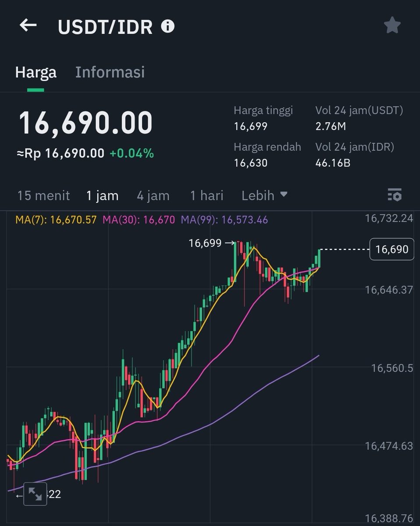Open the Informasi tab
The height and width of the screenshot is (526, 420).
tap(110, 72)
